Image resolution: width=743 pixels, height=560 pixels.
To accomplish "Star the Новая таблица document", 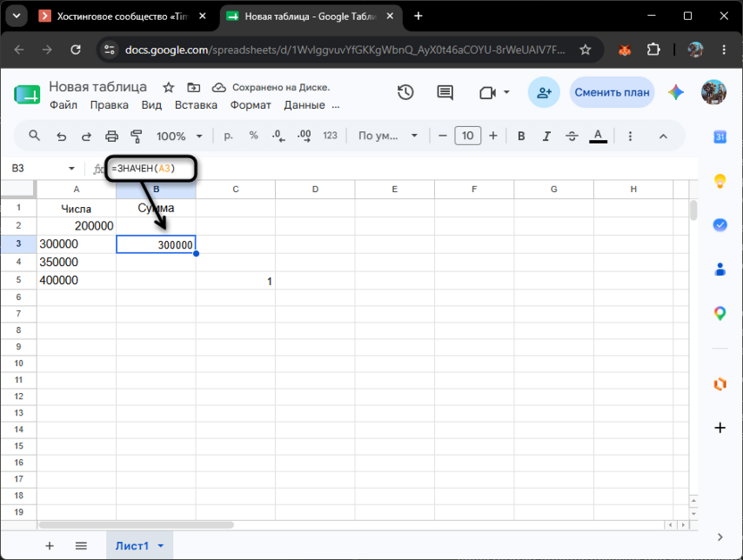I will click(168, 88).
